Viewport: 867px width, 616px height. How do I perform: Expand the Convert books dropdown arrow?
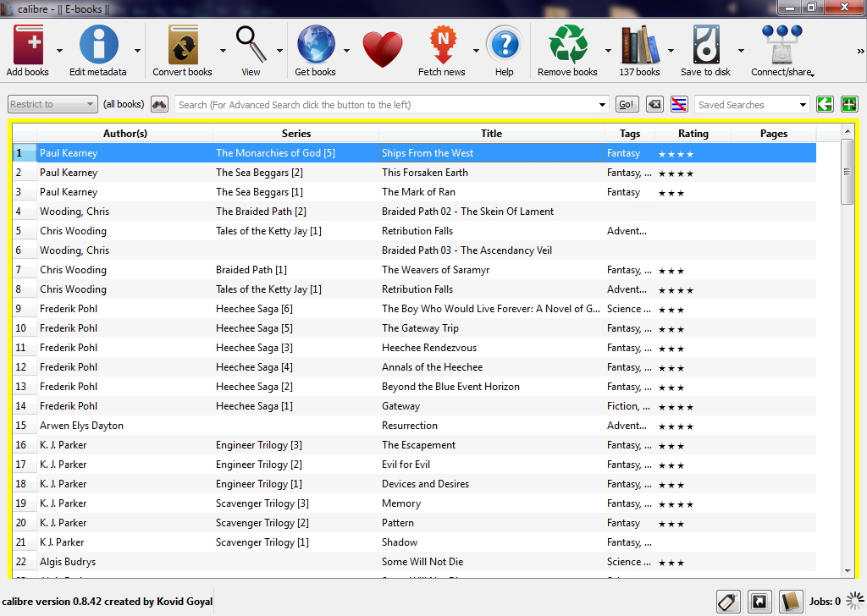click(x=223, y=51)
